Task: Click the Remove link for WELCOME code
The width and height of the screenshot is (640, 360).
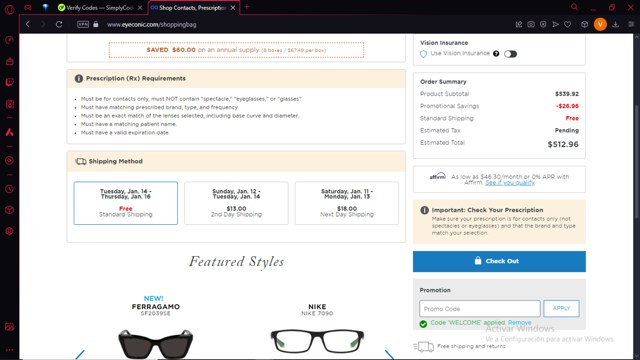Action: [x=519, y=322]
